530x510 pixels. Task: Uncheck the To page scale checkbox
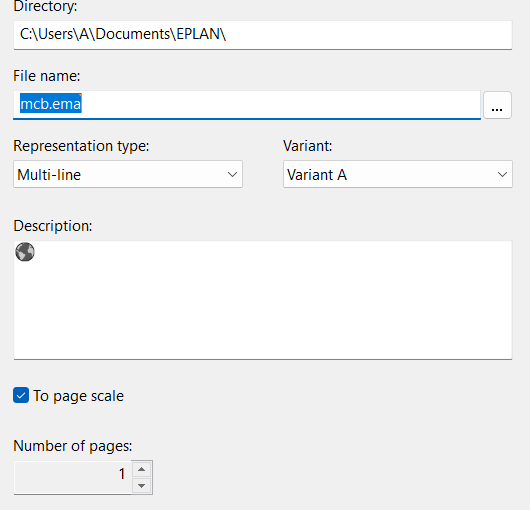point(21,395)
